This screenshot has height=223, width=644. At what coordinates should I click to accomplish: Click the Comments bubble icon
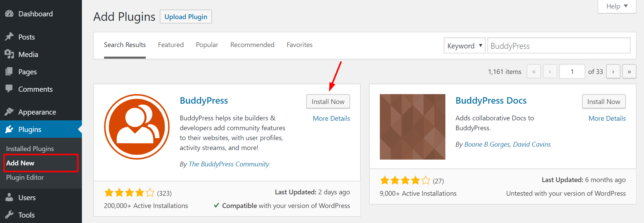coord(9,89)
